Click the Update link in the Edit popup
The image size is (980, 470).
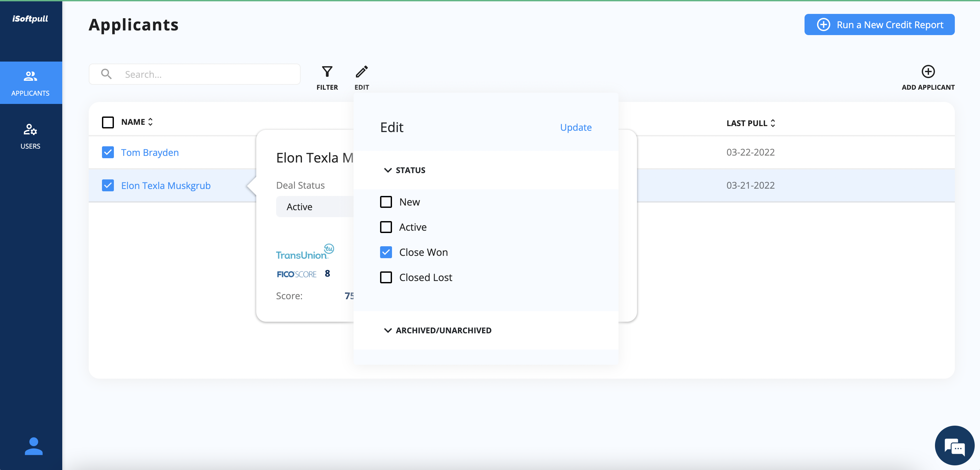576,127
